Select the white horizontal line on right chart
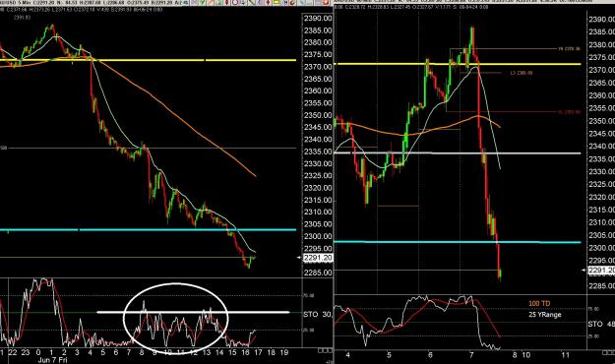 click(x=458, y=152)
